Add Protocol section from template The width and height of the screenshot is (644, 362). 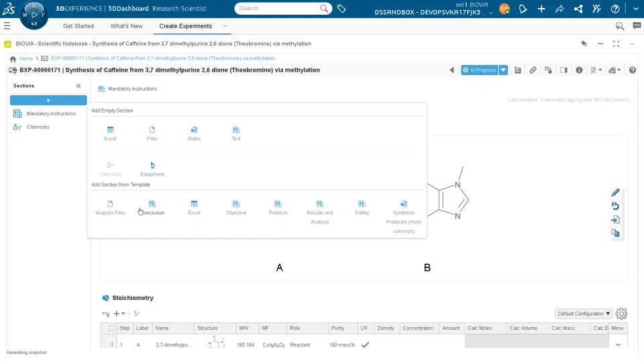tap(278, 208)
